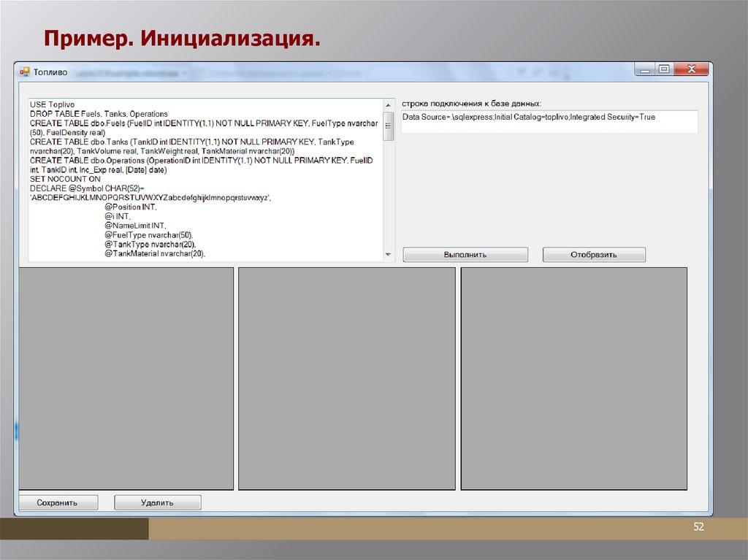Click the slide number 52
Screen dimensions: 748x560
698,527
